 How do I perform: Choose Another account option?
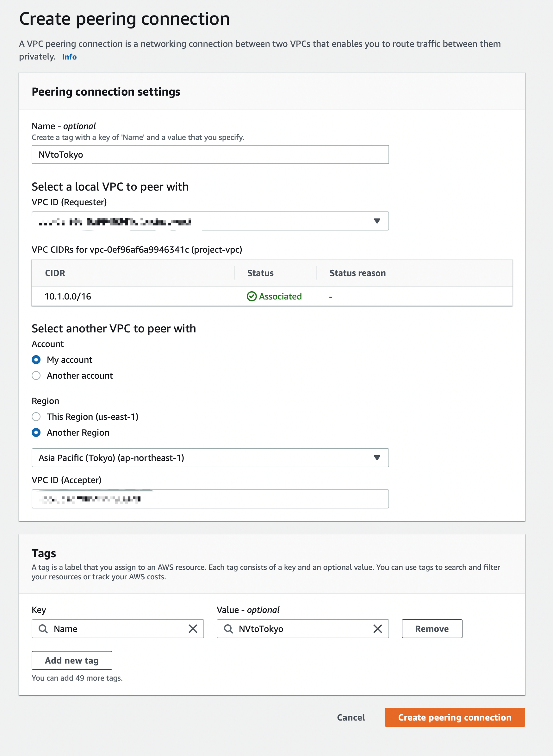pos(36,375)
